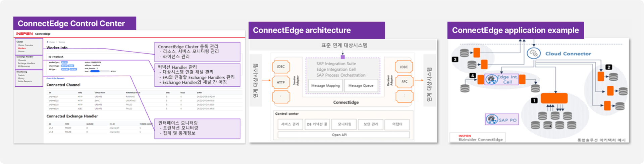Open XH Resources in the sidebar
The height and width of the screenshot is (164, 644).
click(x=24, y=66)
